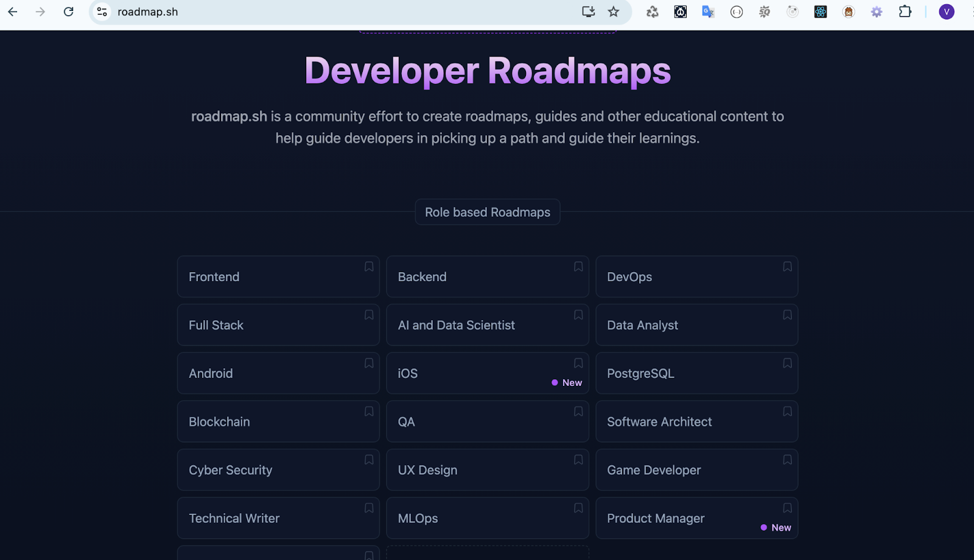
Task: Open the SQ extension icon
Action: click(x=765, y=12)
